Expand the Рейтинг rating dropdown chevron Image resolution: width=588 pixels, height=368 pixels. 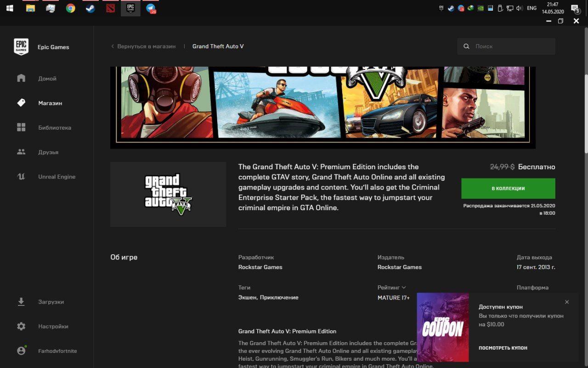[x=404, y=287]
